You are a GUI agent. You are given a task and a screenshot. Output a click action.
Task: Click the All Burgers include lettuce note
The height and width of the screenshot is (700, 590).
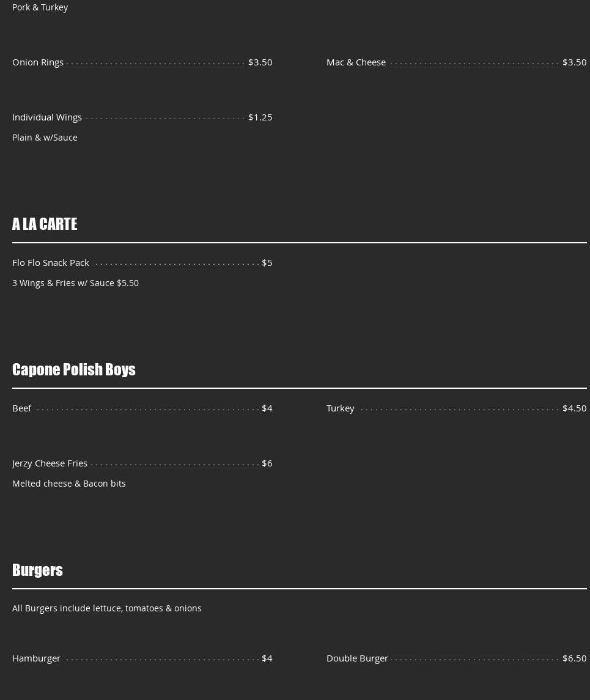(x=107, y=608)
